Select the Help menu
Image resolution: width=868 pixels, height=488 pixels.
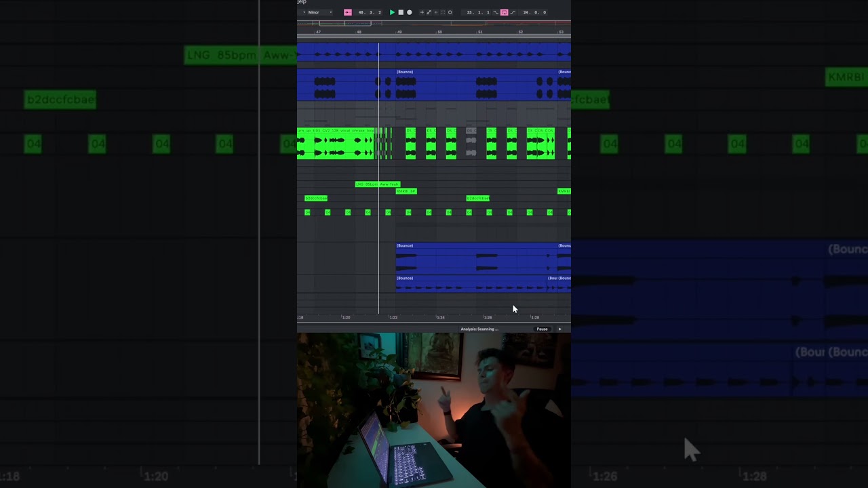302,2
